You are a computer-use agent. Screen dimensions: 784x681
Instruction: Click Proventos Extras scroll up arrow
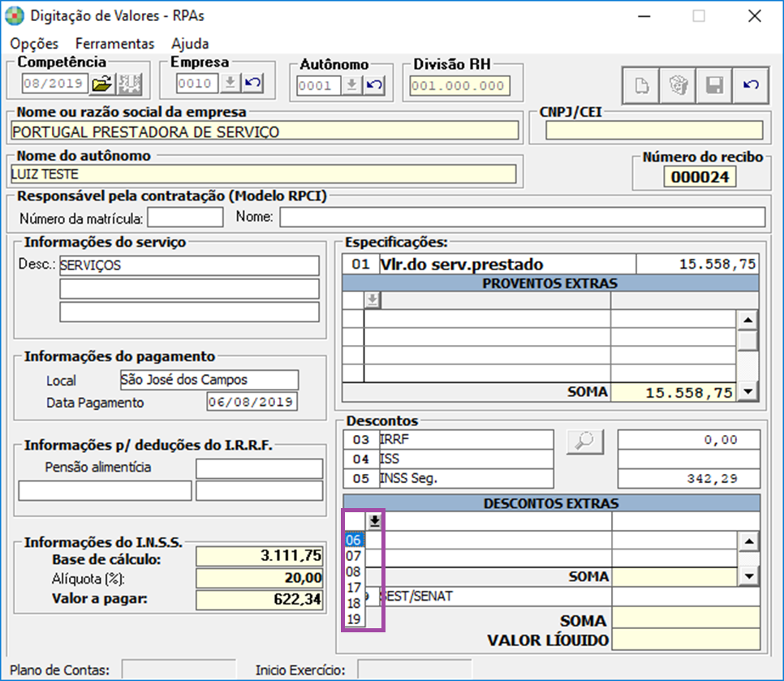[x=748, y=320]
